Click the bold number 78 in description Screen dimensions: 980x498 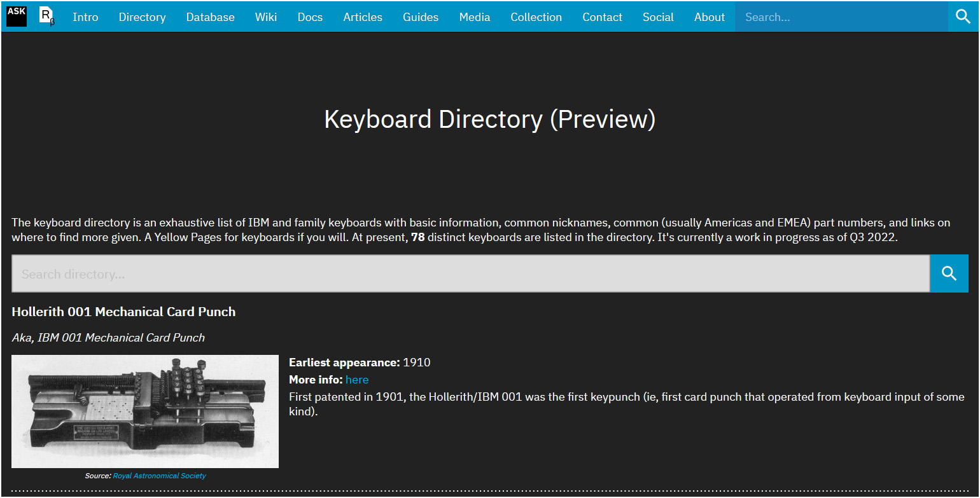(x=418, y=238)
